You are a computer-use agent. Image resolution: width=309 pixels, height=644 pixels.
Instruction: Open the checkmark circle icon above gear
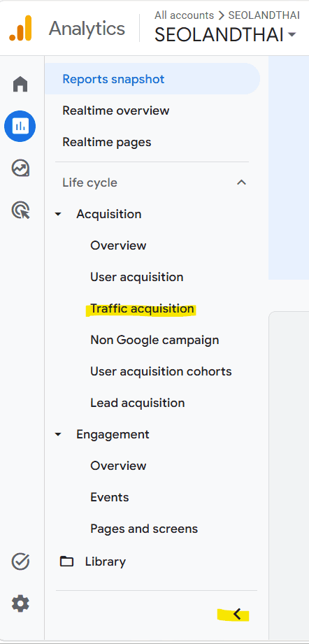click(x=20, y=561)
